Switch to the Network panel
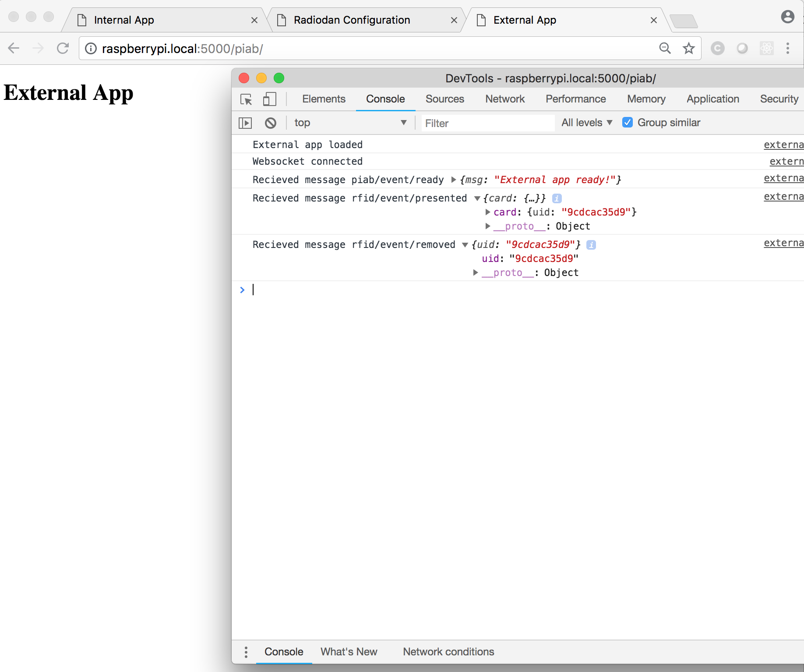This screenshot has height=672, width=804. (x=505, y=99)
